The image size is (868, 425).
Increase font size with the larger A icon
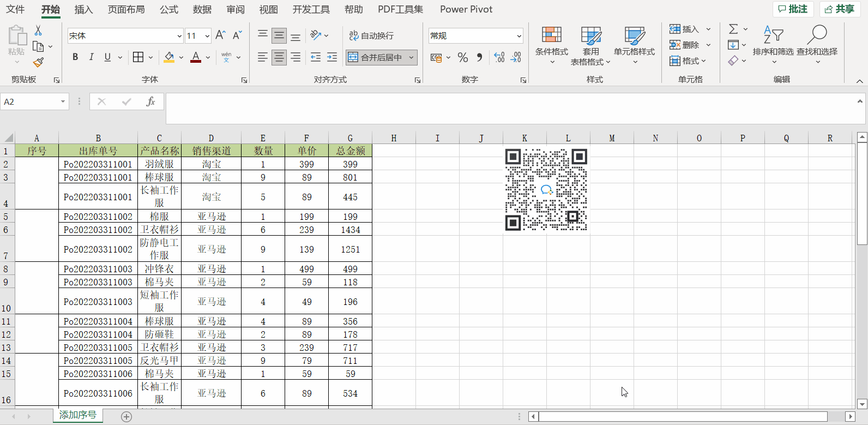[220, 35]
